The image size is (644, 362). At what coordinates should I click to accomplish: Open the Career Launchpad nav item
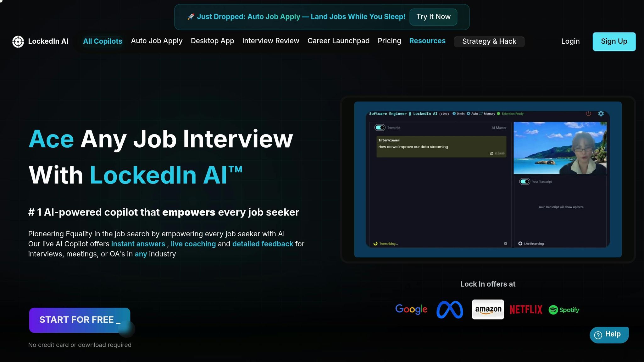click(338, 41)
